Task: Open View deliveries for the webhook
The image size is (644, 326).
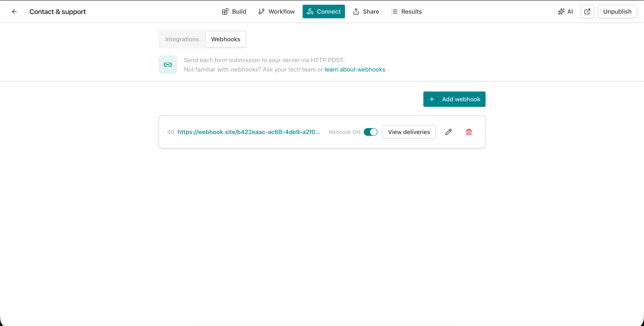Action: (x=409, y=132)
